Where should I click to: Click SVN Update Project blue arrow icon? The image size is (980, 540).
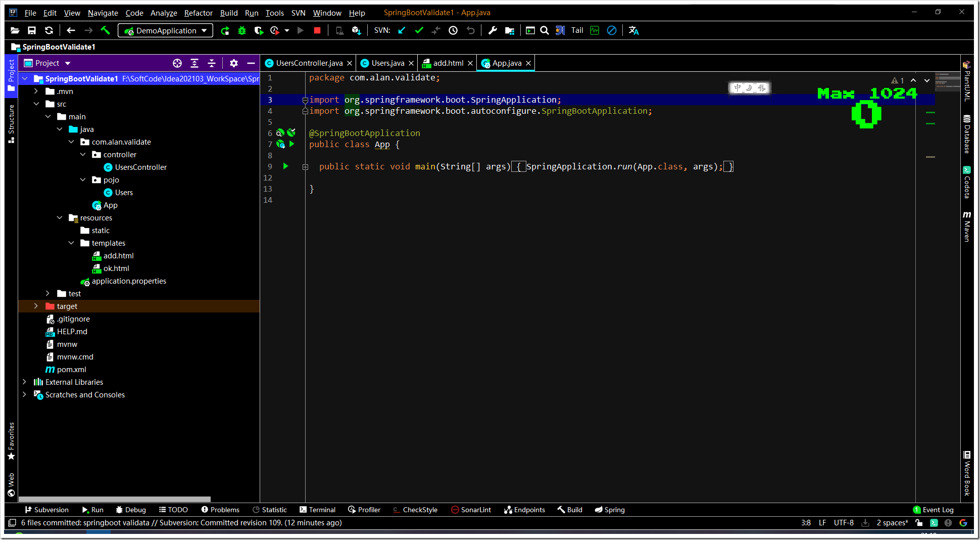coord(402,30)
